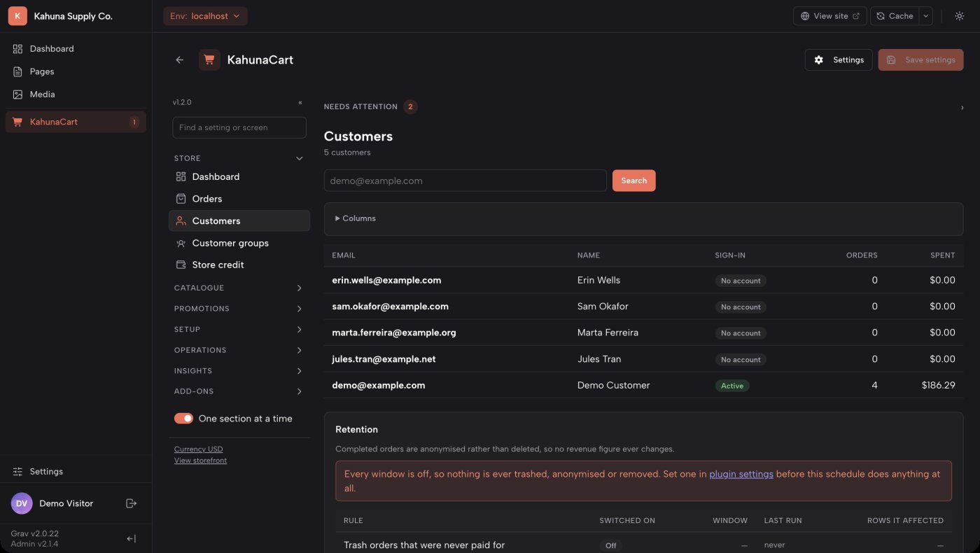Click View site button

click(x=830, y=16)
